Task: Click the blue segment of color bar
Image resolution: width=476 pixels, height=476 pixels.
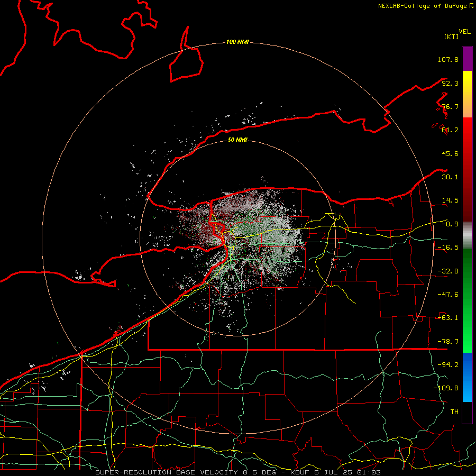Action: point(467,377)
